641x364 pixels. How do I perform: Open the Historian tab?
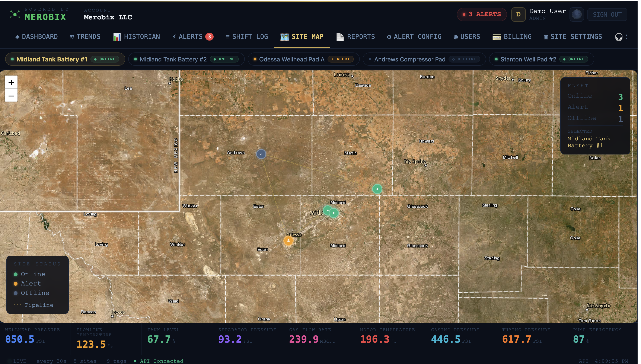[137, 37]
